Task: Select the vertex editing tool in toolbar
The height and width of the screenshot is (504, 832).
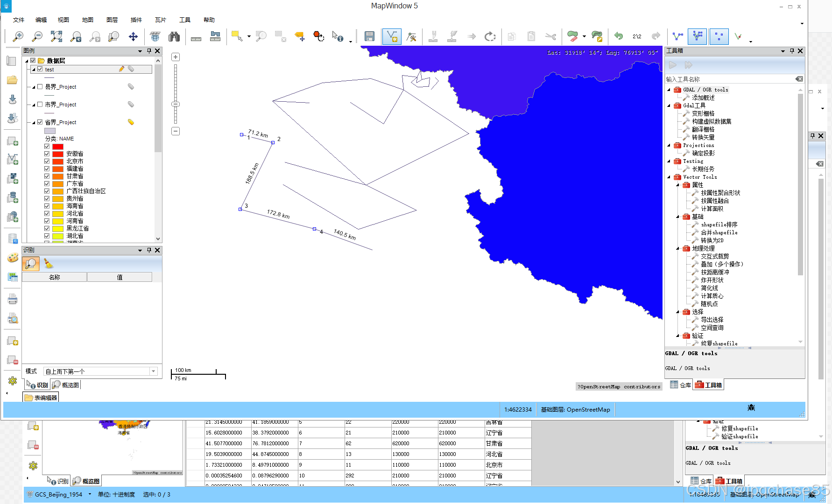Action: [392, 36]
